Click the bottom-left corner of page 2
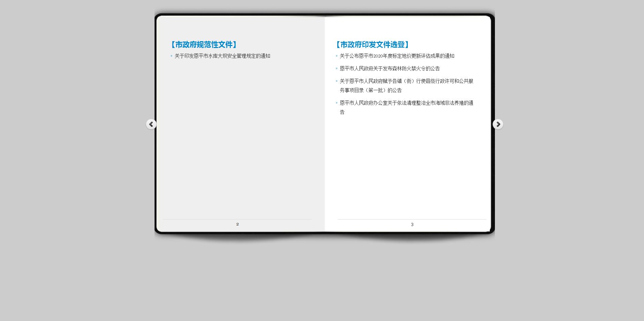Viewport: 644px width, 321px height. point(161,229)
